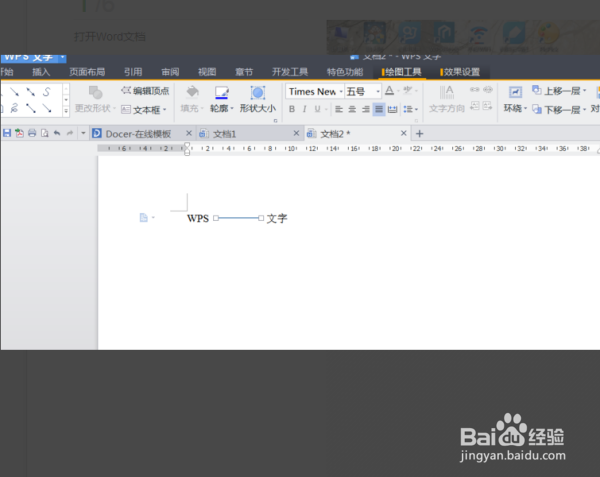The width and height of the screenshot is (600, 477).
Task: Open the 审阅 ribbon tab
Action: [x=170, y=72]
